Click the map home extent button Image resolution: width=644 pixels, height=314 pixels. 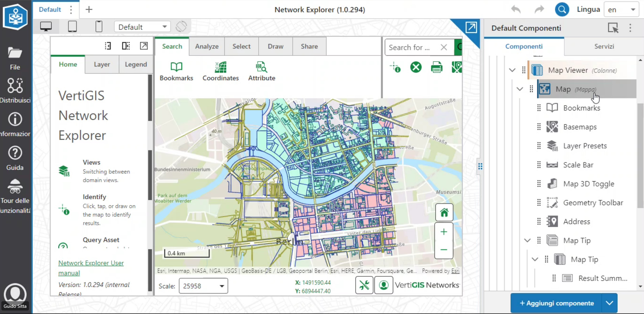tap(444, 213)
